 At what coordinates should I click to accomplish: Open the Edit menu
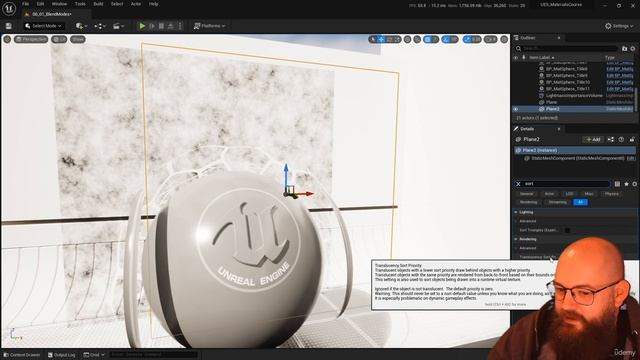[x=40, y=4]
